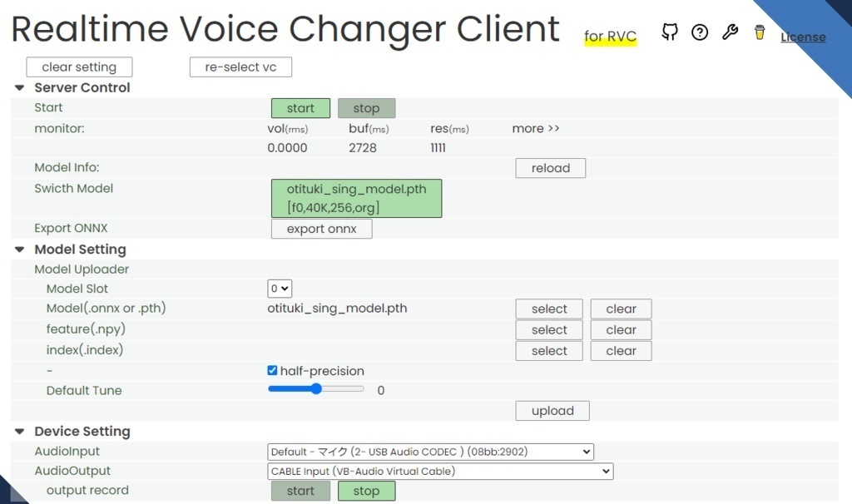Click the export onnx button

322,229
